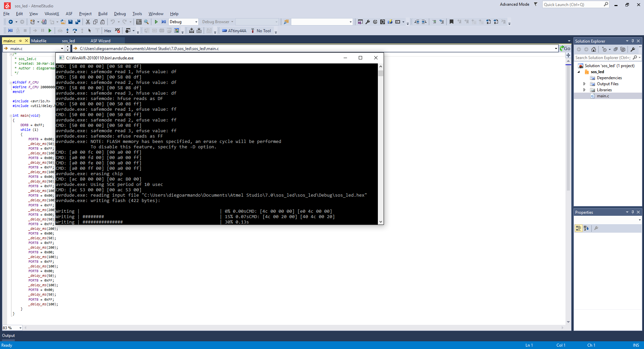Toggle auto-hide pin on Solution Explorer
Viewport: 644px width, 349px height.
pos(633,41)
